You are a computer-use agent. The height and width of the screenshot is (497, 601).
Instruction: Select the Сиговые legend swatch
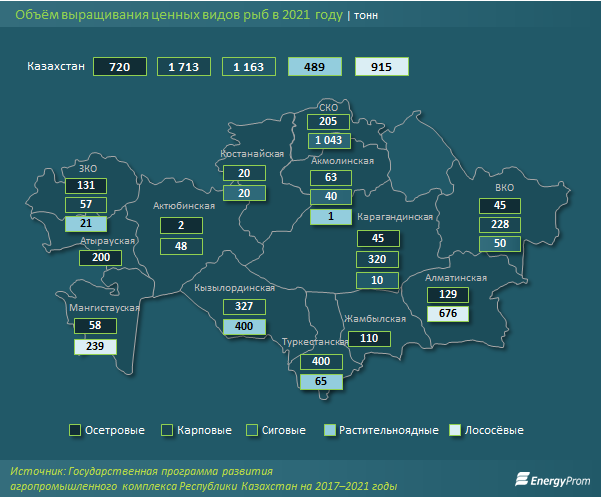[x=252, y=430]
